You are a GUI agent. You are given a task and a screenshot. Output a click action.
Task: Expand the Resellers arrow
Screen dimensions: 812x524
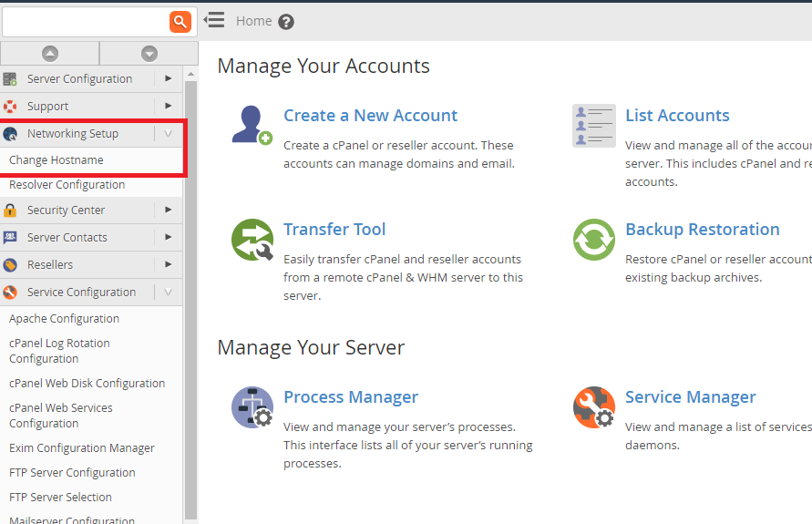click(x=169, y=264)
